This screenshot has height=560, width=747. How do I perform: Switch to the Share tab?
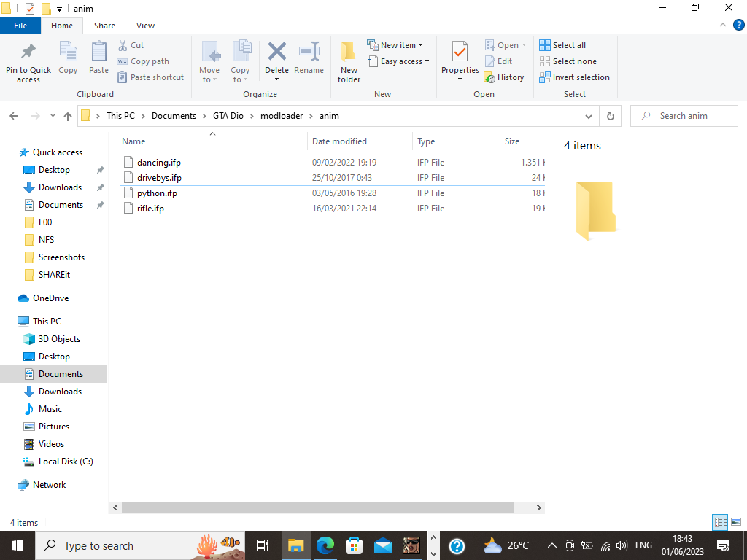click(104, 26)
